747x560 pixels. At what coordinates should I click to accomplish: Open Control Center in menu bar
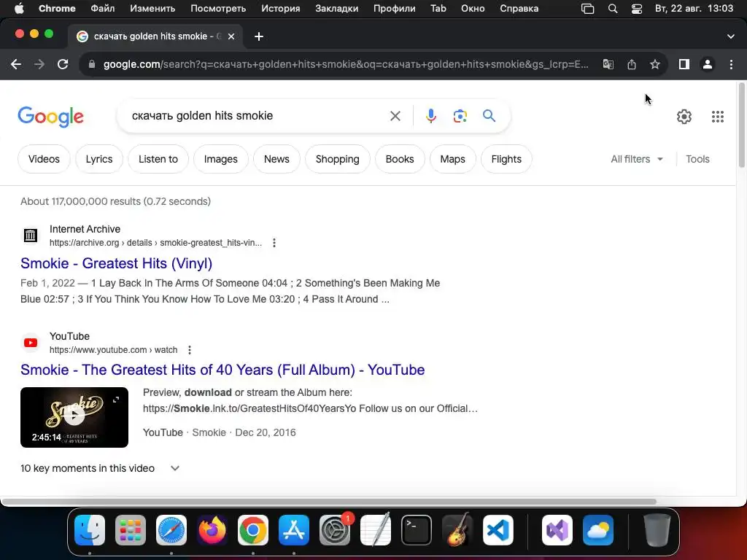click(636, 9)
